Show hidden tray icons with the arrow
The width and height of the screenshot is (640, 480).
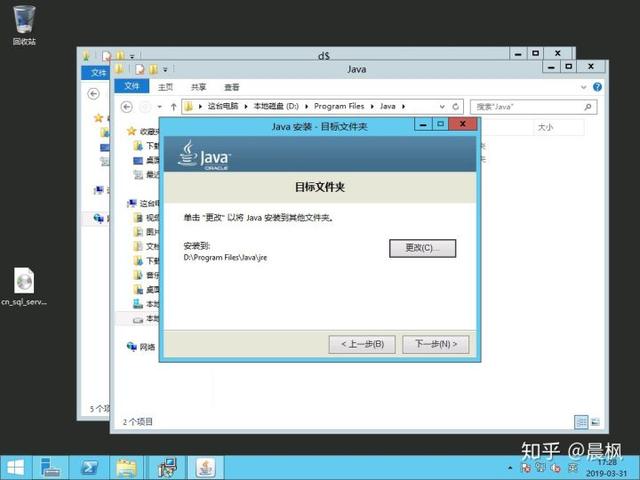pos(510,468)
